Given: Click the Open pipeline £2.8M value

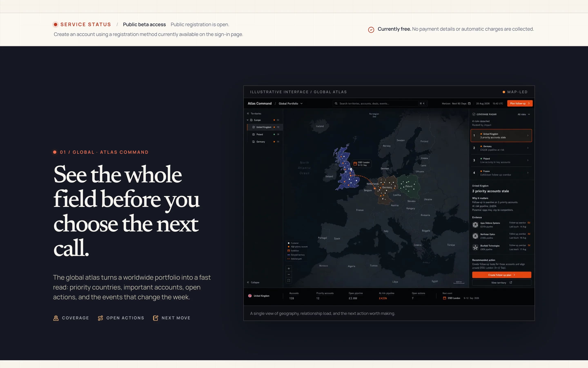Looking at the screenshot, I should pyautogui.click(x=353, y=298).
